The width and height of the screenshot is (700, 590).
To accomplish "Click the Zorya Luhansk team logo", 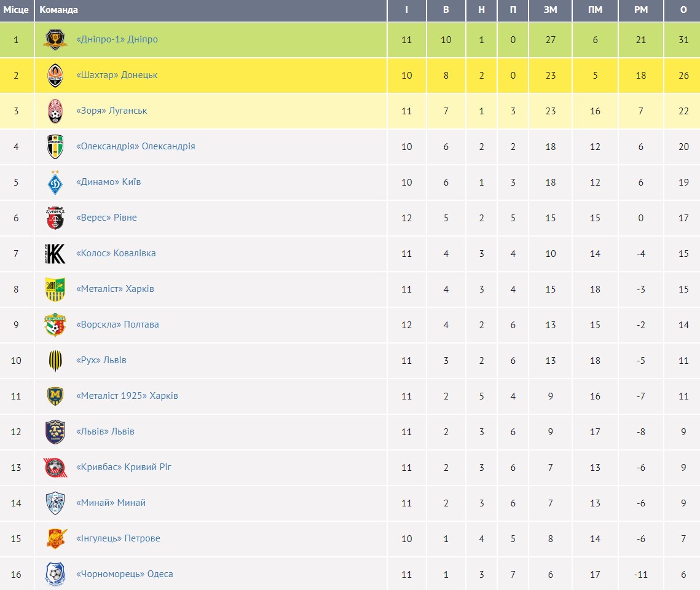I will (55, 111).
